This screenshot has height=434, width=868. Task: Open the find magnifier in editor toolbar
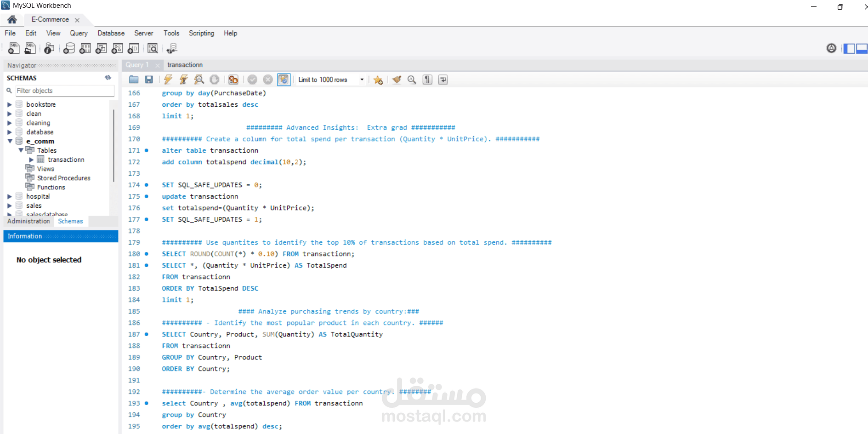click(412, 80)
